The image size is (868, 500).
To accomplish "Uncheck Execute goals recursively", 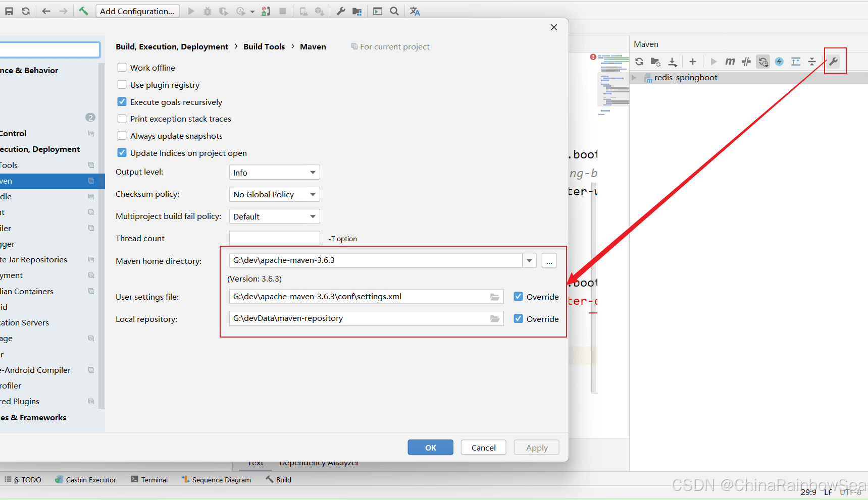I will [122, 101].
